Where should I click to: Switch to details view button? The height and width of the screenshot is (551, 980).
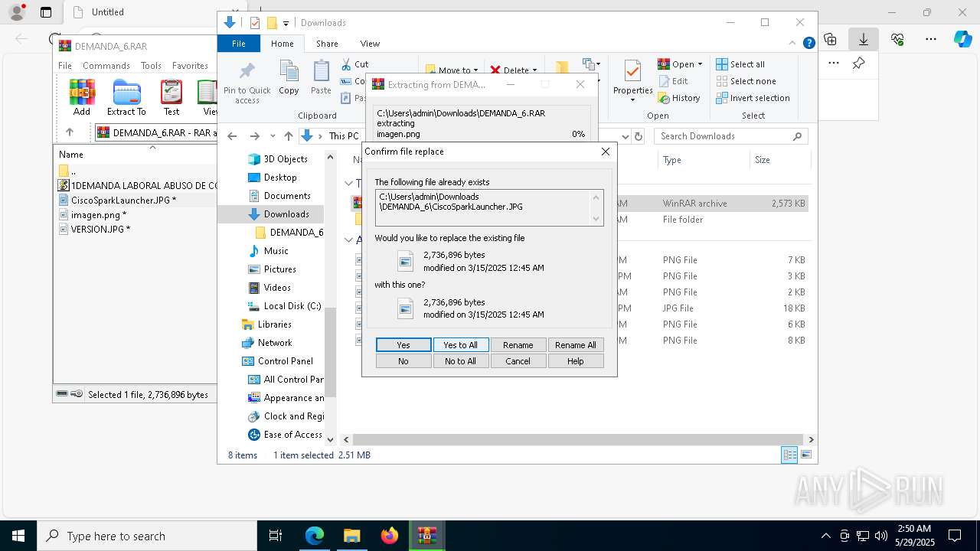click(789, 455)
